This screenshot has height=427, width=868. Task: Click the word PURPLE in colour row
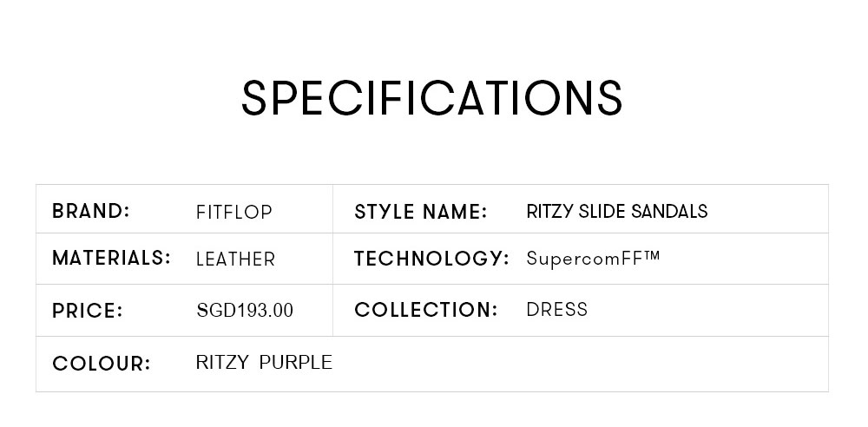click(x=296, y=362)
